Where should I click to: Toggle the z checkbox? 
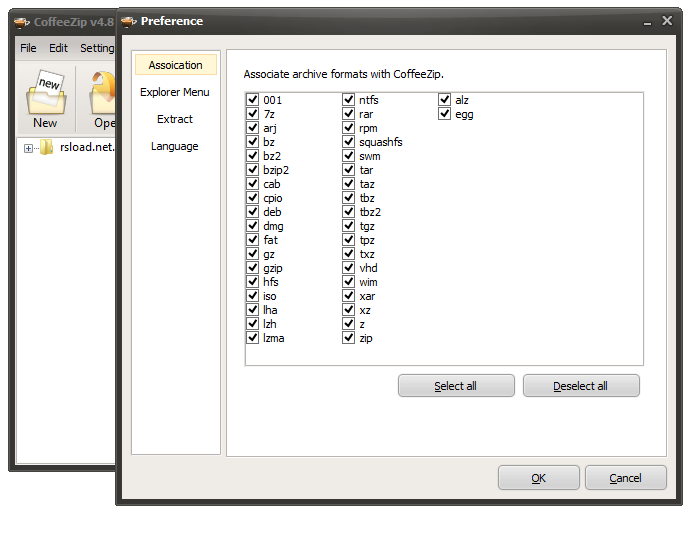click(x=349, y=324)
